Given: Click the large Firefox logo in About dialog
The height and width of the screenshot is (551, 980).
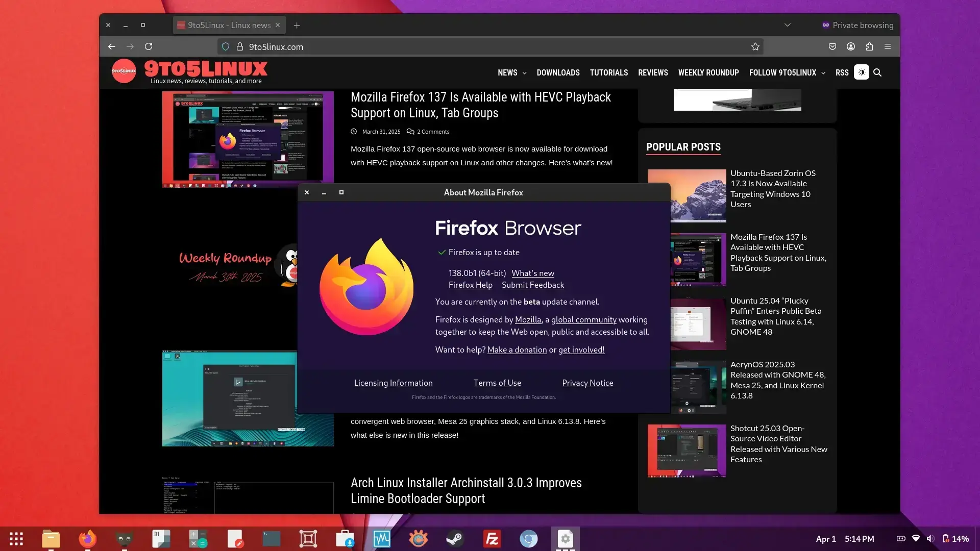Looking at the screenshot, I should click(366, 287).
